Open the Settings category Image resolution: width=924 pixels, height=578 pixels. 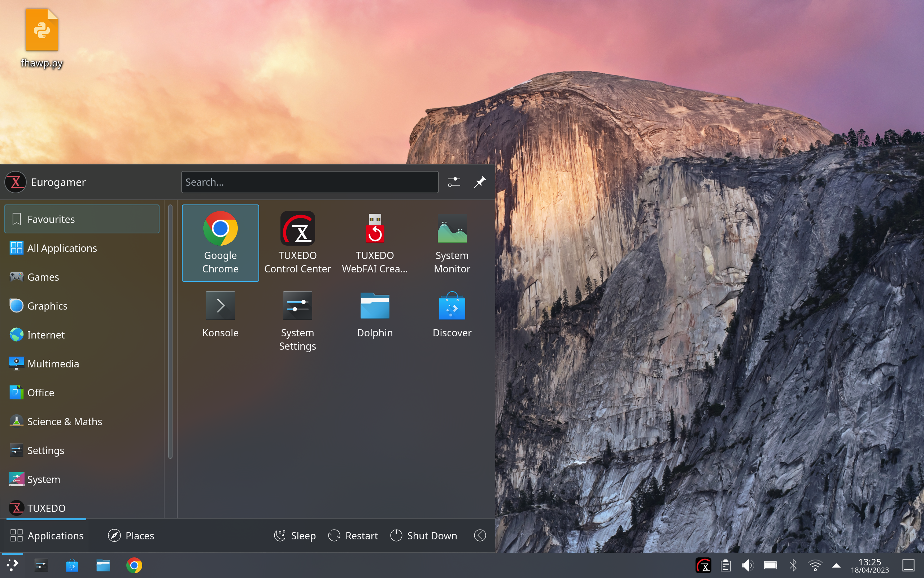click(x=82, y=450)
